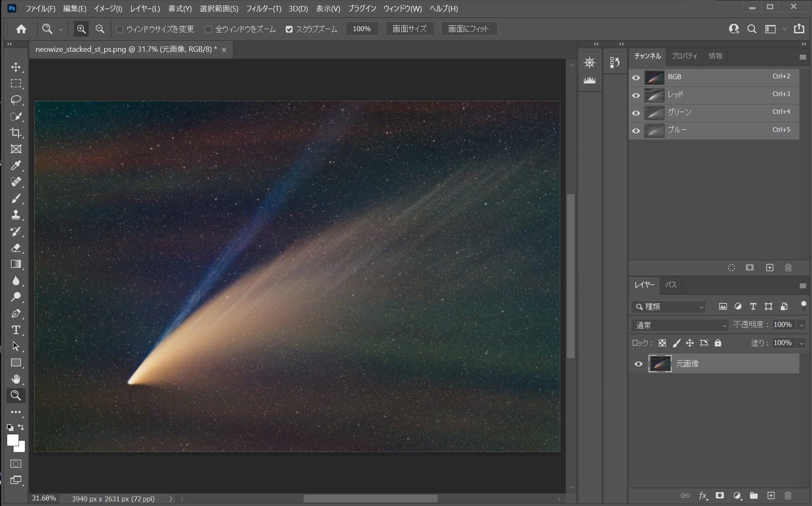Expand the 不透明度 opacity dropdown arrow

point(801,325)
